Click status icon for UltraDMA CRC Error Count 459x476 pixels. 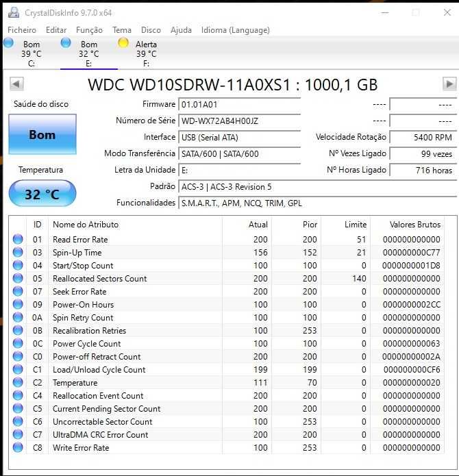[x=18, y=434]
